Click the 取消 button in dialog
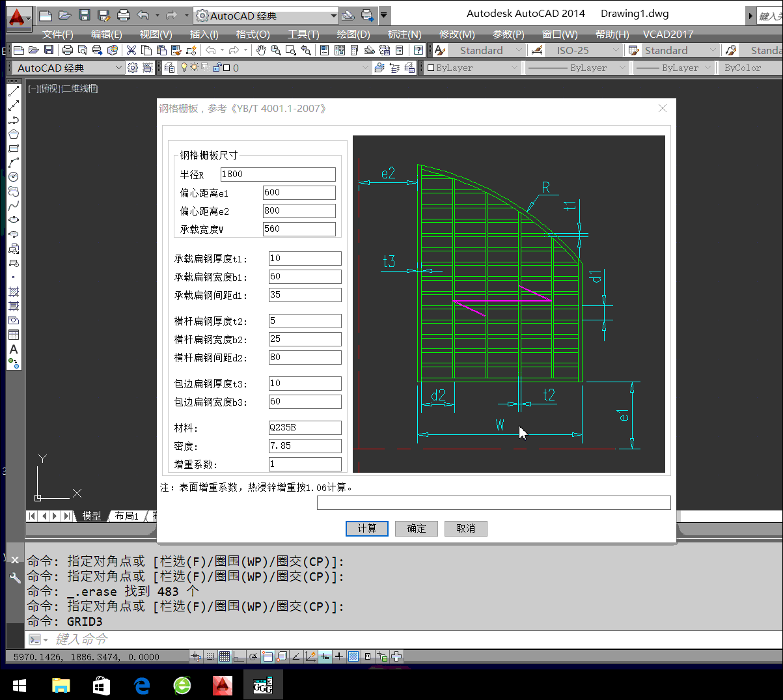The height and width of the screenshot is (700, 783). [465, 528]
